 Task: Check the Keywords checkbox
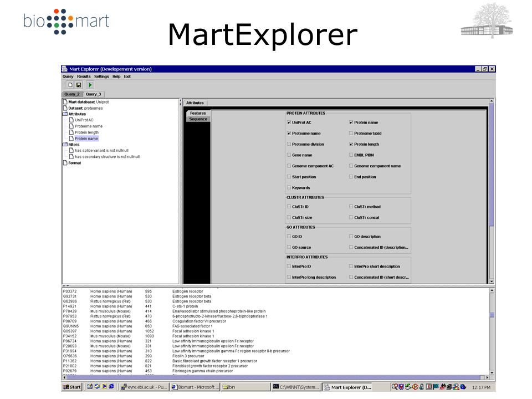click(x=289, y=188)
